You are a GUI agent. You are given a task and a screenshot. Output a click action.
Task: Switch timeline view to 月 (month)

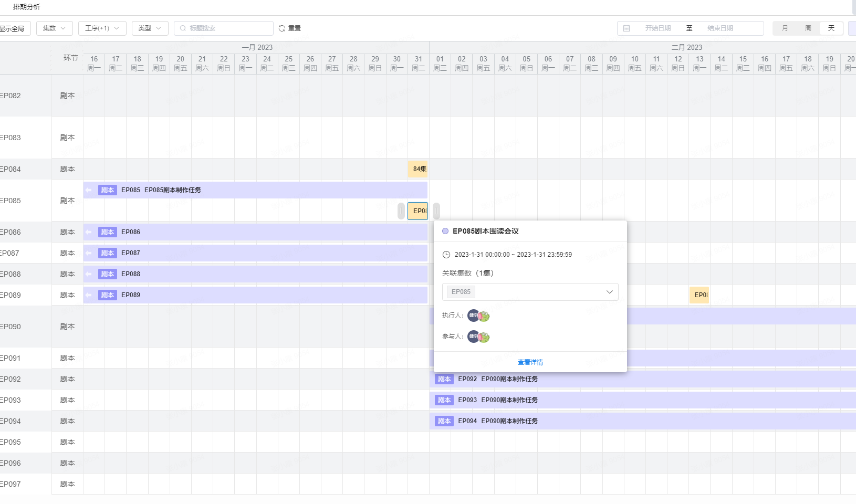[x=785, y=28]
